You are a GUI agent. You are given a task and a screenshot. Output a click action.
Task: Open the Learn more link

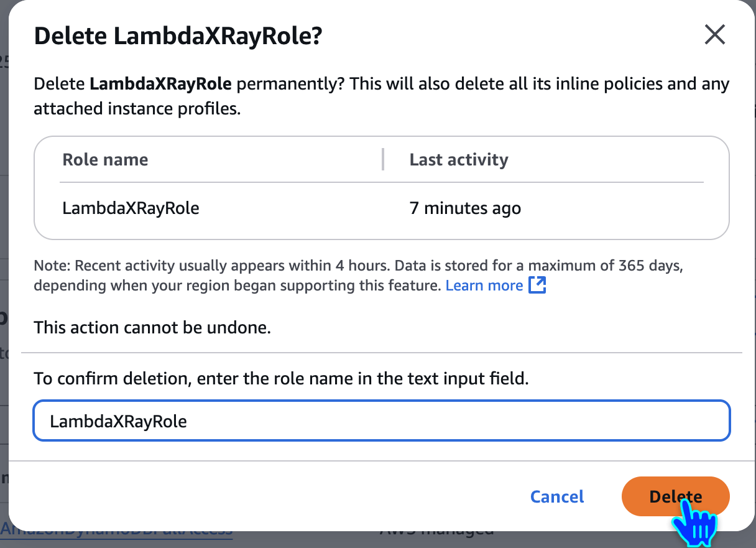[484, 286]
